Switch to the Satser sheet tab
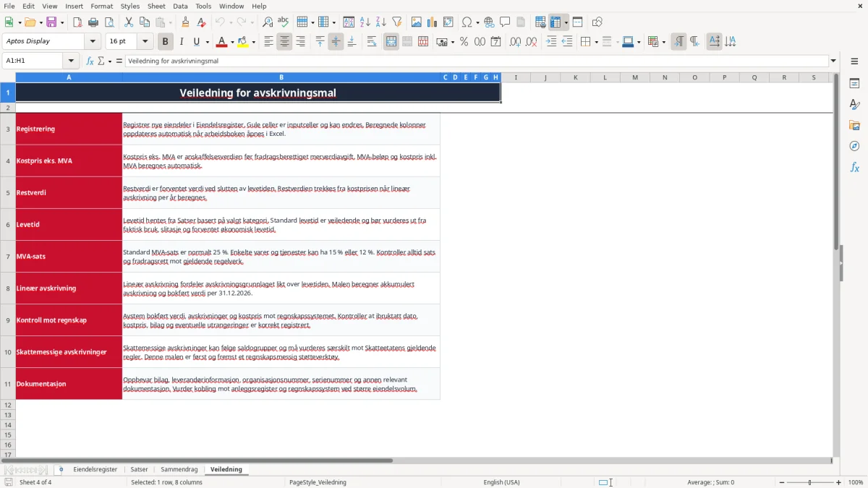The image size is (868, 488). pyautogui.click(x=139, y=469)
